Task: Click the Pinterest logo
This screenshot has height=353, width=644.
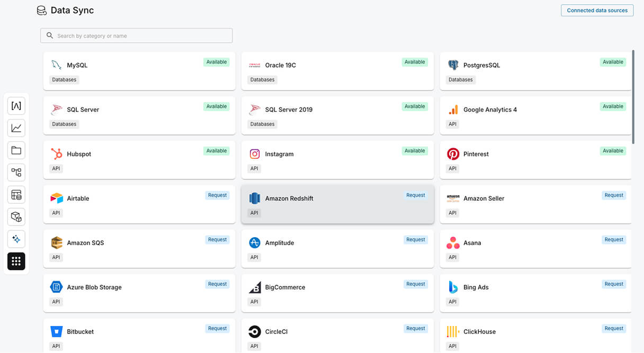Action: [453, 154]
